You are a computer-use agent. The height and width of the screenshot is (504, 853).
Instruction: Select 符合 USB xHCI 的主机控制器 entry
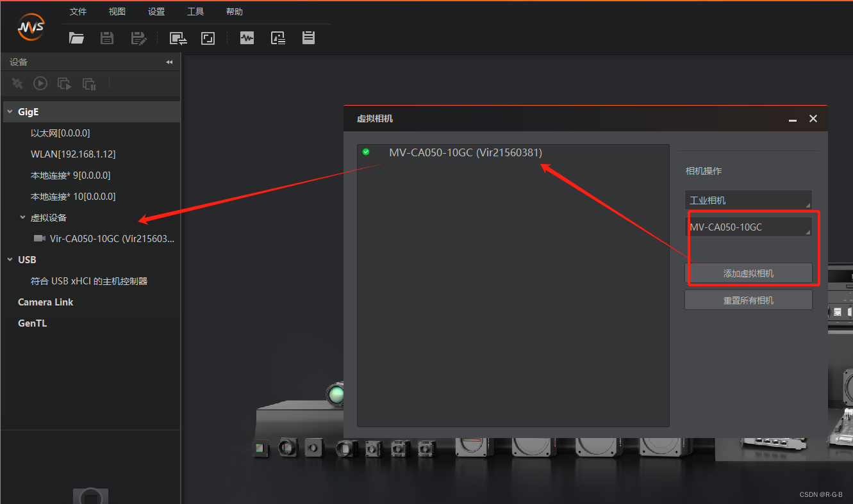click(x=90, y=281)
